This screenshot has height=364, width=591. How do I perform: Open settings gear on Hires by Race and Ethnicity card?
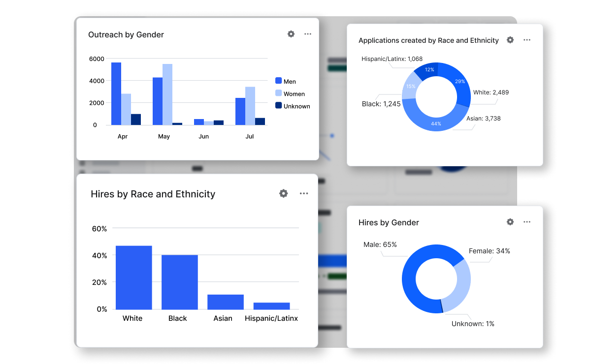[x=283, y=193]
